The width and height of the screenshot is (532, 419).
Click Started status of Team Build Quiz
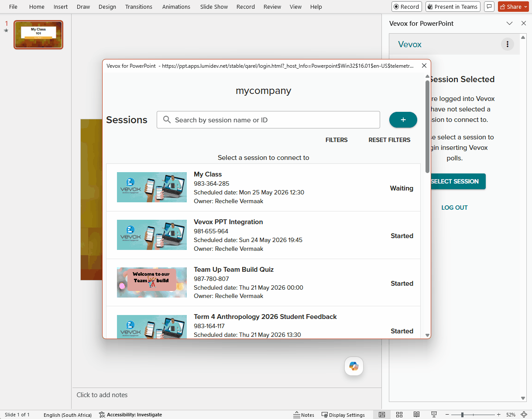click(402, 284)
